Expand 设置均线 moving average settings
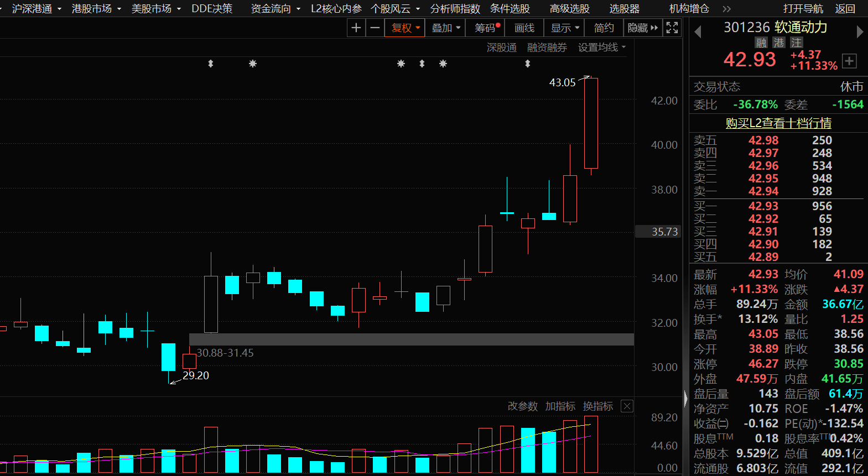Screen dimensions: 868x476 click(x=602, y=48)
